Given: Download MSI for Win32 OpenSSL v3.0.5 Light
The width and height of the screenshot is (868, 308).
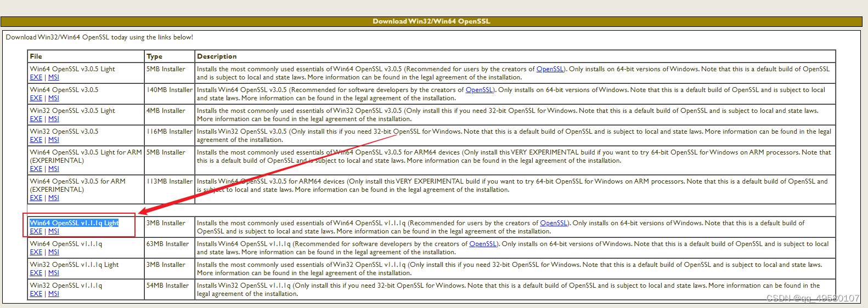Looking at the screenshot, I should [53, 119].
